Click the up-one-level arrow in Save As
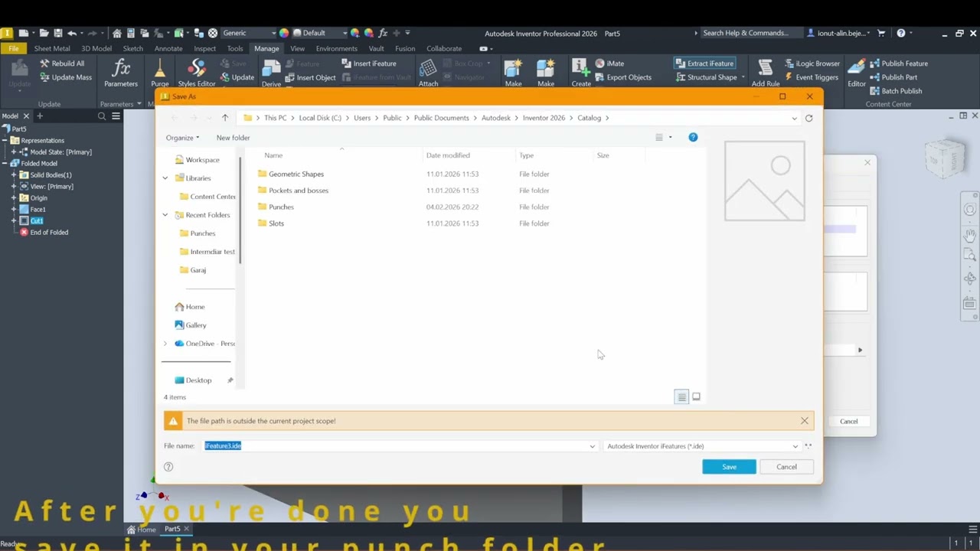The height and width of the screenshot is (551, 980). [x=225, y=118]
